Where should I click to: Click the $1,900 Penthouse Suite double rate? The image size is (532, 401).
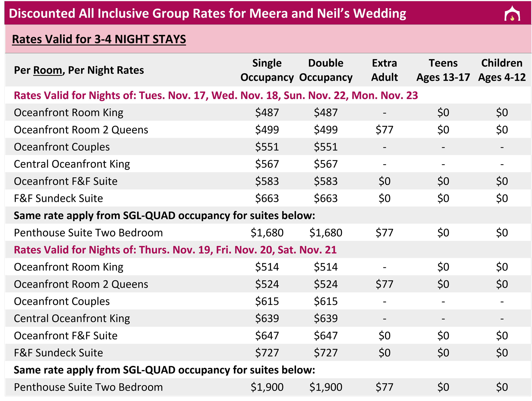326,387
